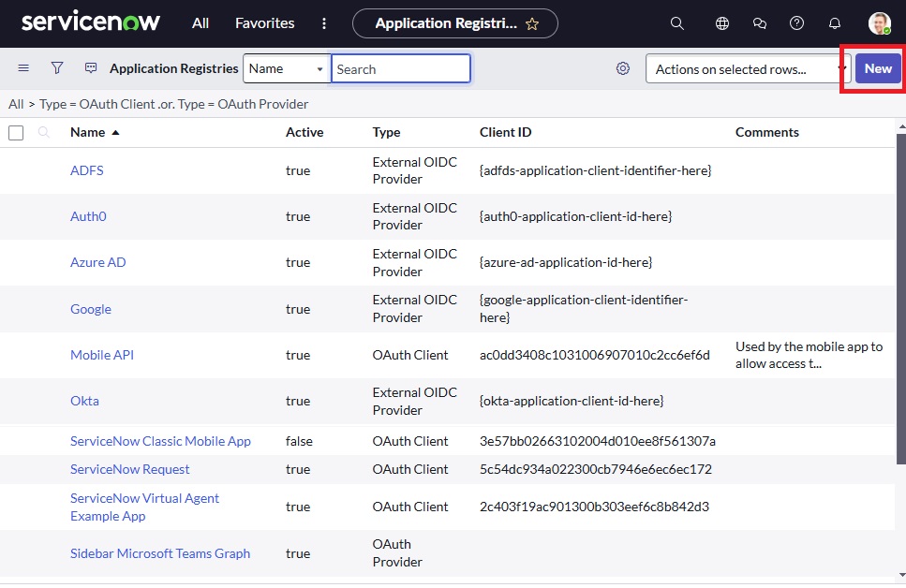Viewport: 906px width, 588px height.
Task: Open the All menu
Action: coord(200,23)
